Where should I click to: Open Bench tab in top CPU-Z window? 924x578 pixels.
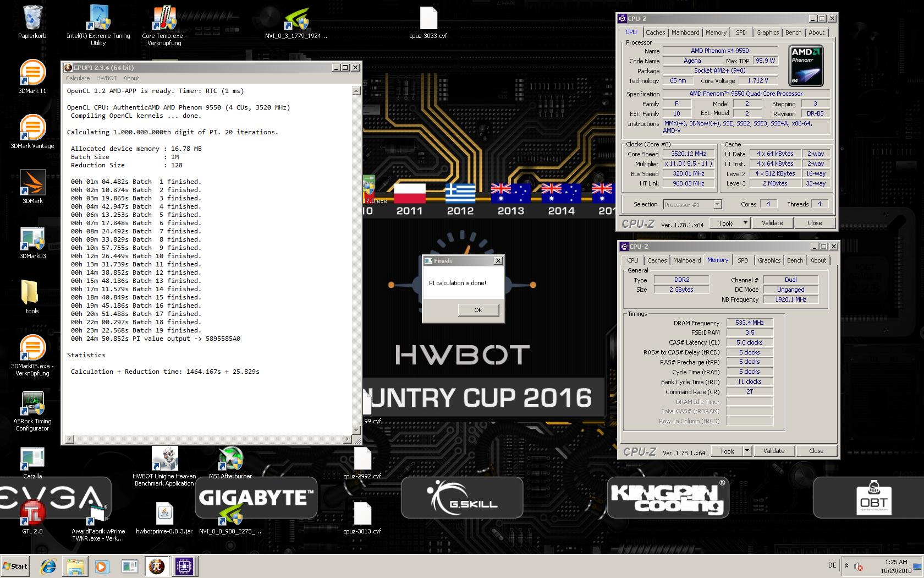[793, 32]
